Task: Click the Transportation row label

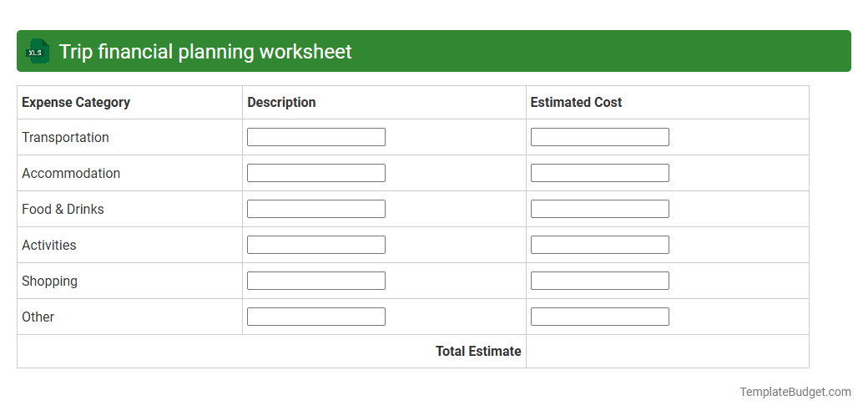Action: tap(65, 137)
